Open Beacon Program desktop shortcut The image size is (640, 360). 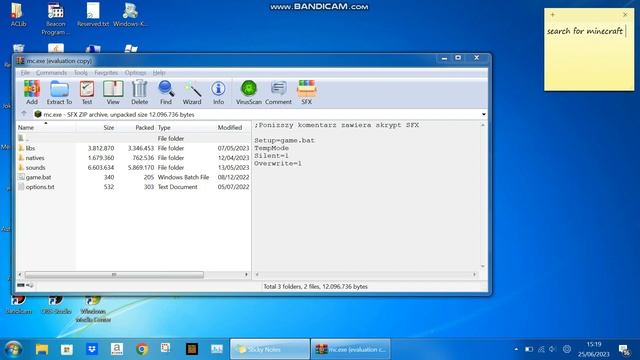[x=56, y=19]
